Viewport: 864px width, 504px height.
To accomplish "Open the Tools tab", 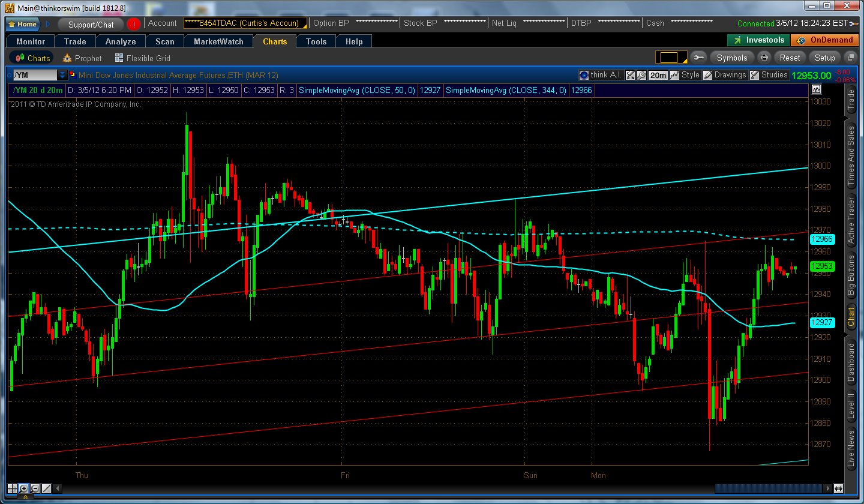I will pos(316,41).
